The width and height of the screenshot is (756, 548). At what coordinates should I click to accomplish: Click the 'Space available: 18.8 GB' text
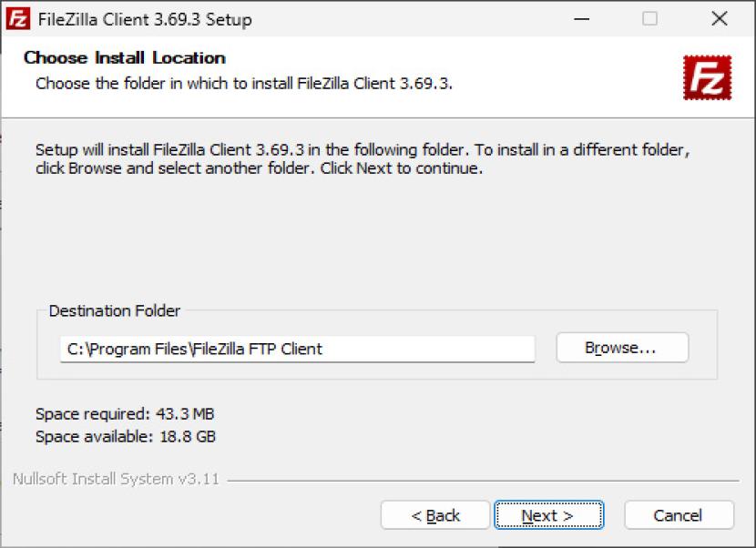click(126, 436)
